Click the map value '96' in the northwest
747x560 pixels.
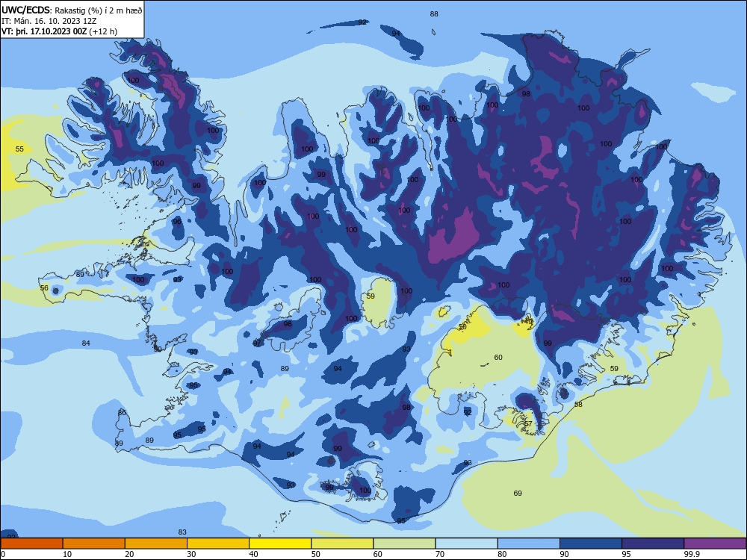177,222
